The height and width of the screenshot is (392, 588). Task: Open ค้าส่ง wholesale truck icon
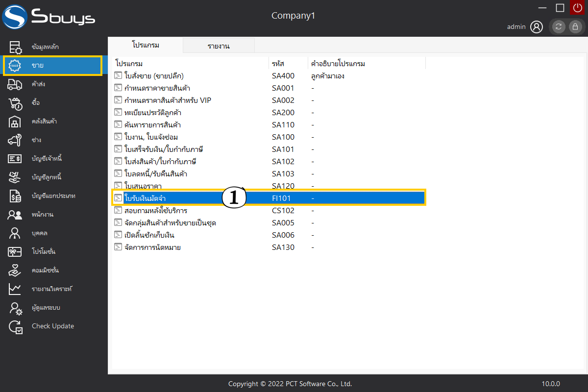pyautogui.click(x=15, y=84)
